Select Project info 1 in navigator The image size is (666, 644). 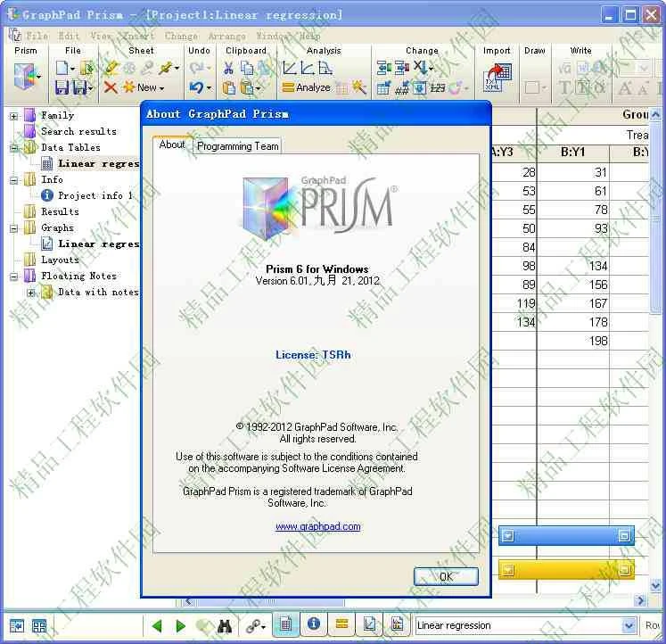click(95, 195)
